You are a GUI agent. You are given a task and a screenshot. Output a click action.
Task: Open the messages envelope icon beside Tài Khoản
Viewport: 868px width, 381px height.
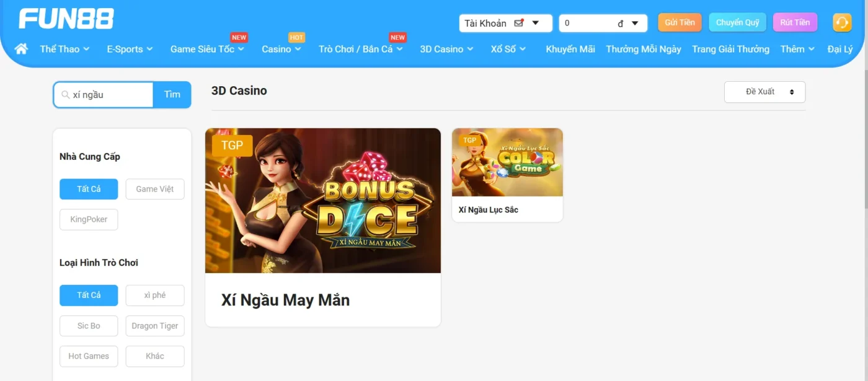[x=520, y=23]
